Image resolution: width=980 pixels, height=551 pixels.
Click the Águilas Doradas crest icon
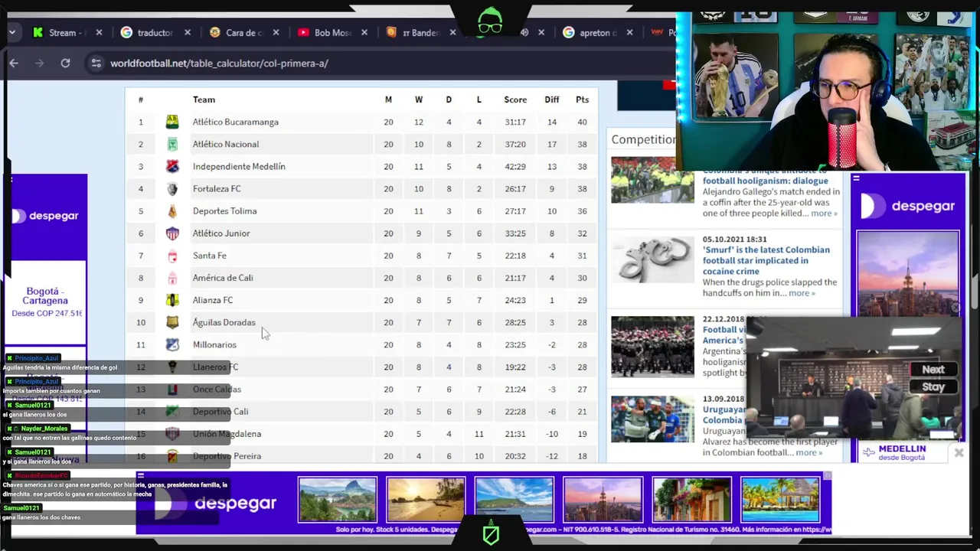pos(172,322)
